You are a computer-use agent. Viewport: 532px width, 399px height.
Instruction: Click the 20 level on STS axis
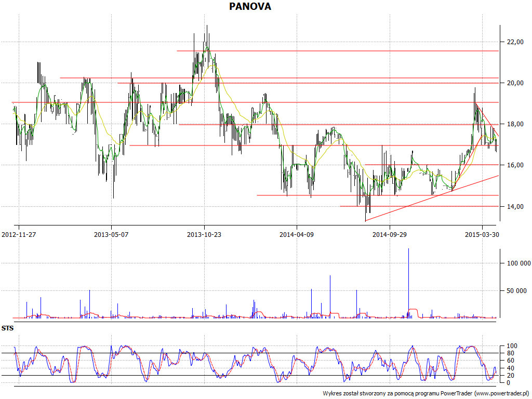(x=510, y=376)
